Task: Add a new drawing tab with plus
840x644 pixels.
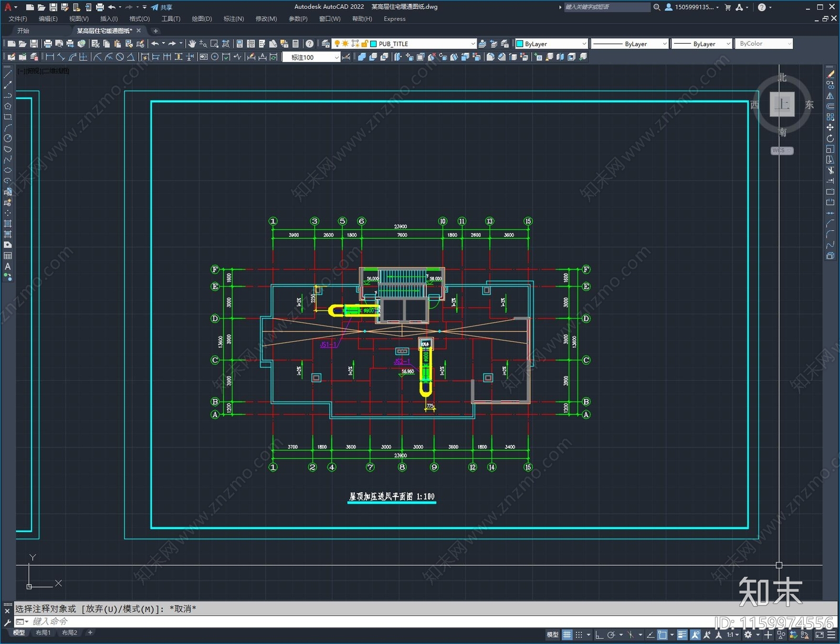Action: [155, 31]
